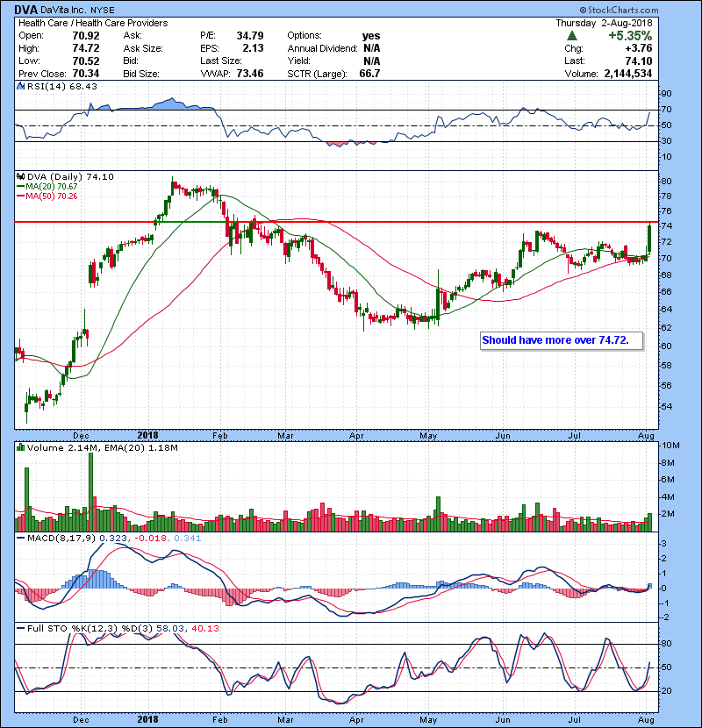Screen dimensions: 702x728
Task: Click the RSI(14) panel chart icon
Action: (20, 86)
